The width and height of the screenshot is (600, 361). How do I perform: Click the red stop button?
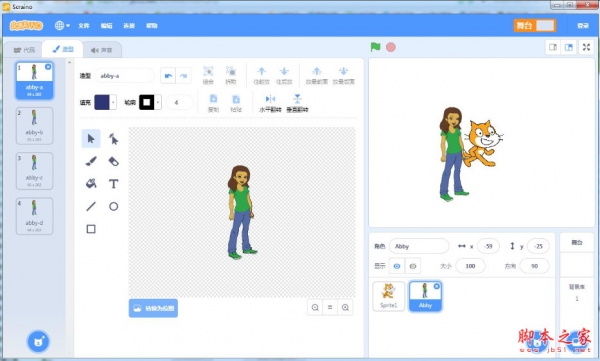(x=391, y=47)
